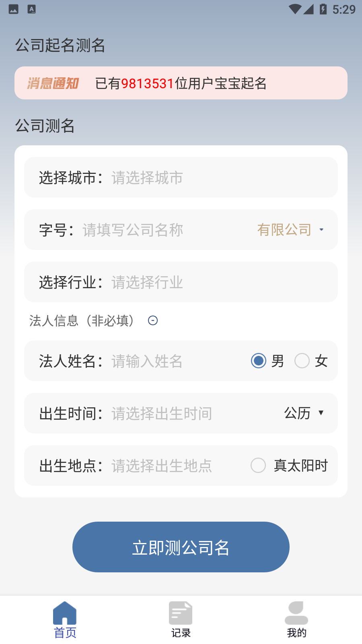Open the profile person icon
Screen dimensions: 362x644
(x=296, y=613)
